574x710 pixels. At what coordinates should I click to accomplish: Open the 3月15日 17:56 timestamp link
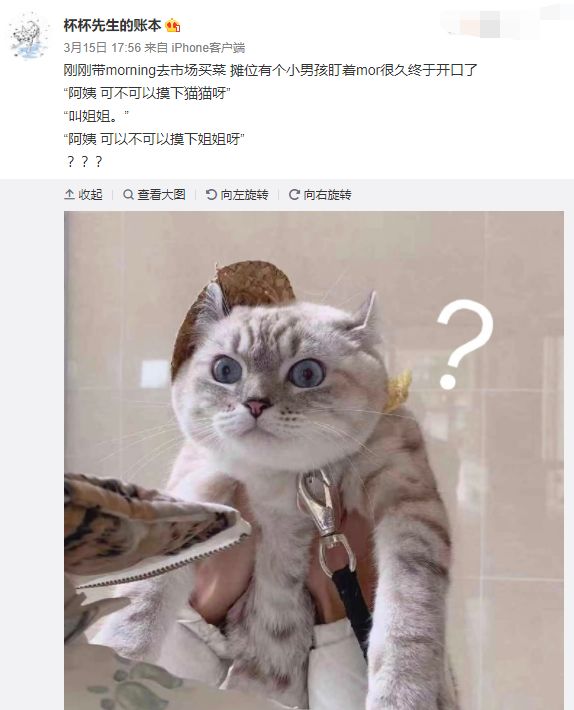click(x=102, y=48)
